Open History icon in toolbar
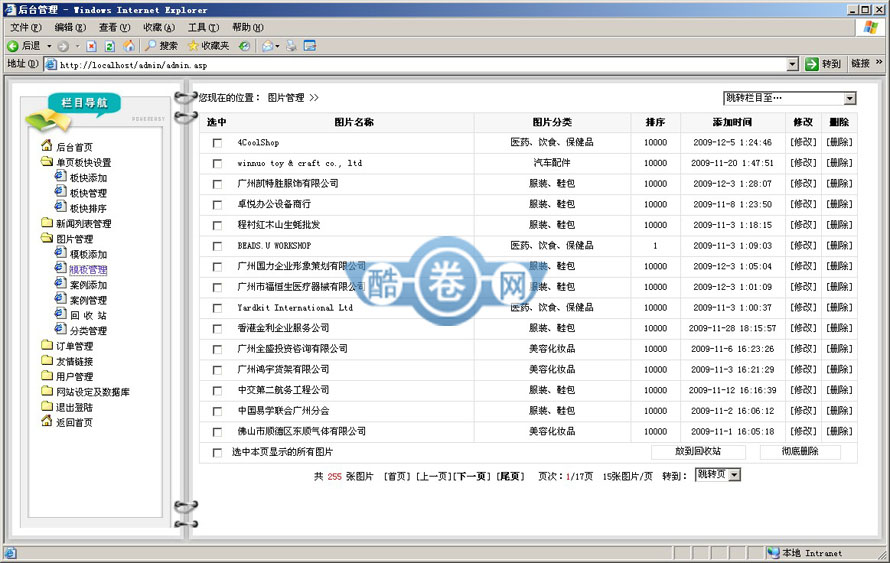This screenshot has width=890, height=563. coord(244,46)
